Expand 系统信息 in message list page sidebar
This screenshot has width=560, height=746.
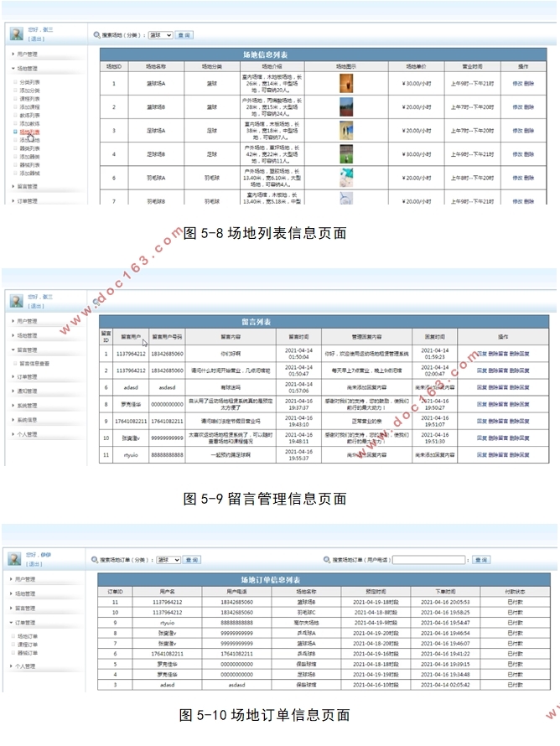27,420
